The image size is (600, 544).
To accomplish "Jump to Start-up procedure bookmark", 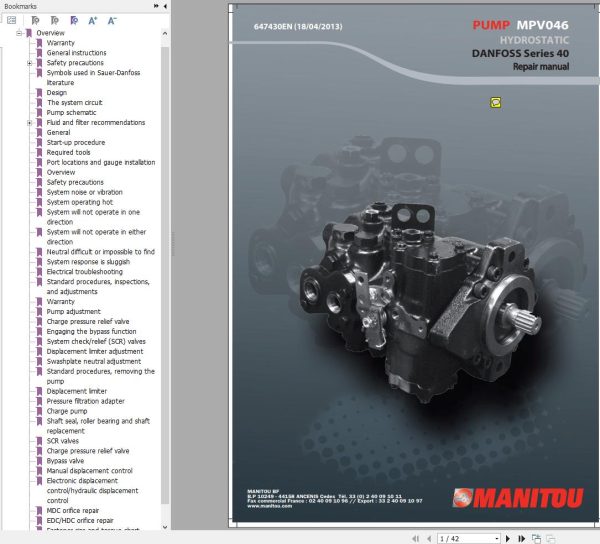I will tap(76, 142).
